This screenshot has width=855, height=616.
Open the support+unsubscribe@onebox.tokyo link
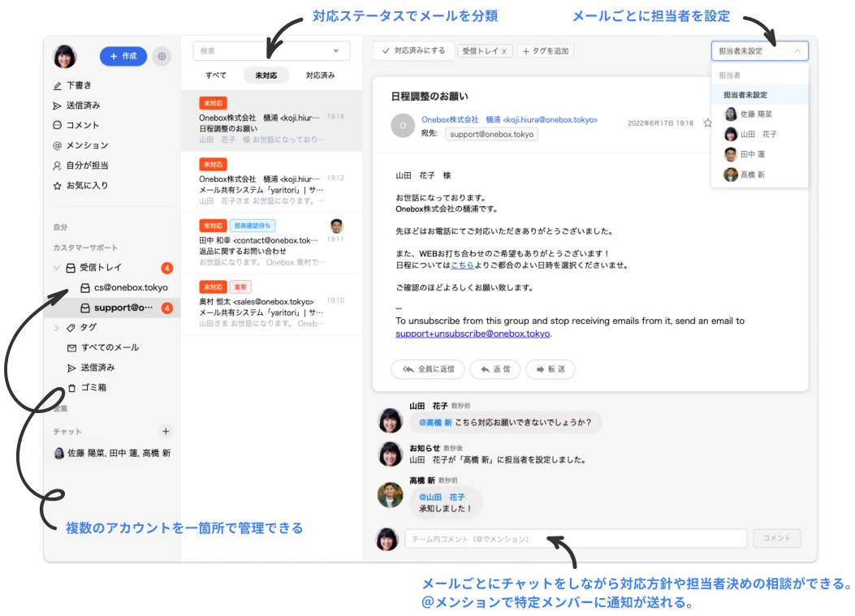(x=473, y=334)
